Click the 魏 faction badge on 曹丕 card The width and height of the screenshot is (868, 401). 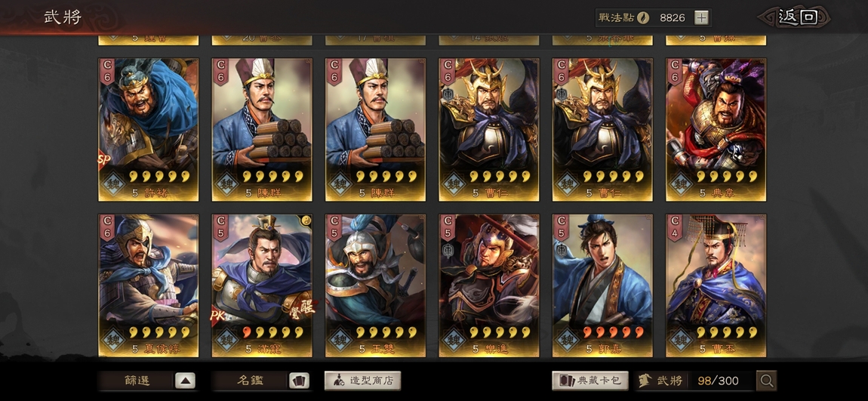coord(681,339)
